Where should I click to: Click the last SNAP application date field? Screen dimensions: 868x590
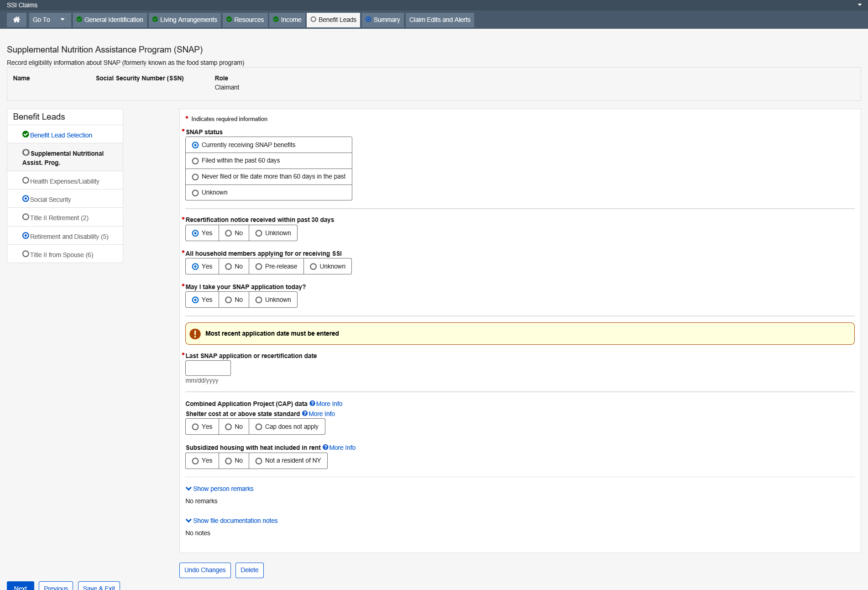tap(208, 368)
